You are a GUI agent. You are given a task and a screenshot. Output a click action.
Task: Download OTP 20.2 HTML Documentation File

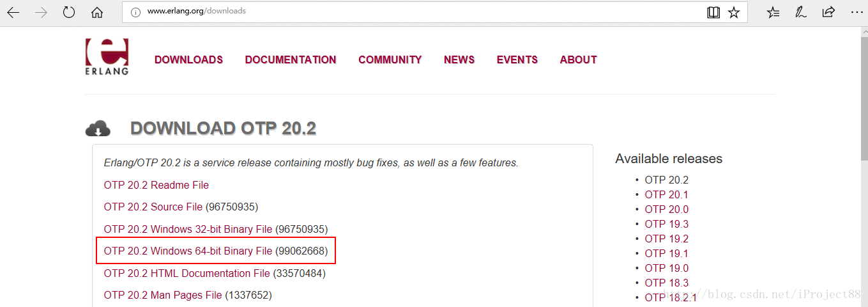(x=187, y=273)
